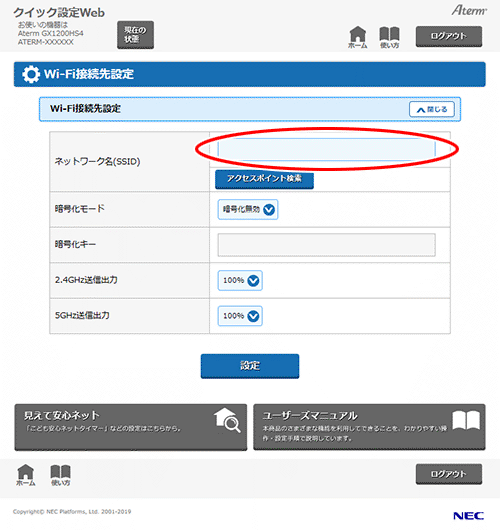Click the 暗号化モード label
Screen dimensions: 500x530
80,209
